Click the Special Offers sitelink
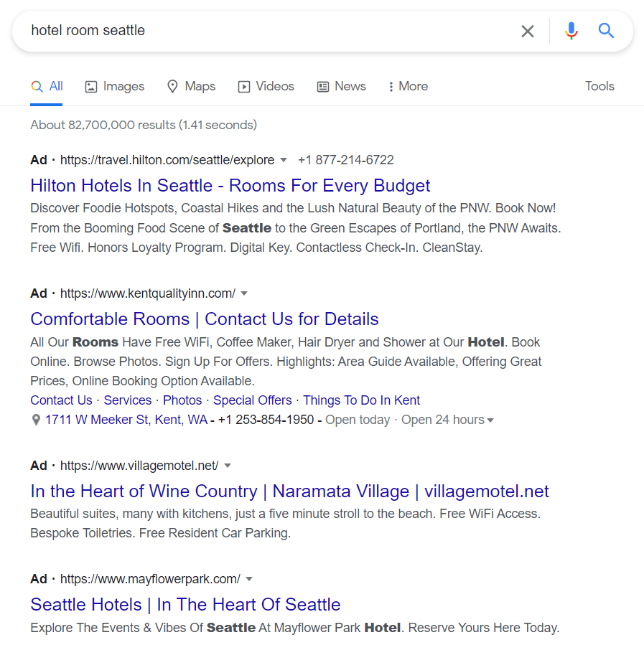 [252, 400]
